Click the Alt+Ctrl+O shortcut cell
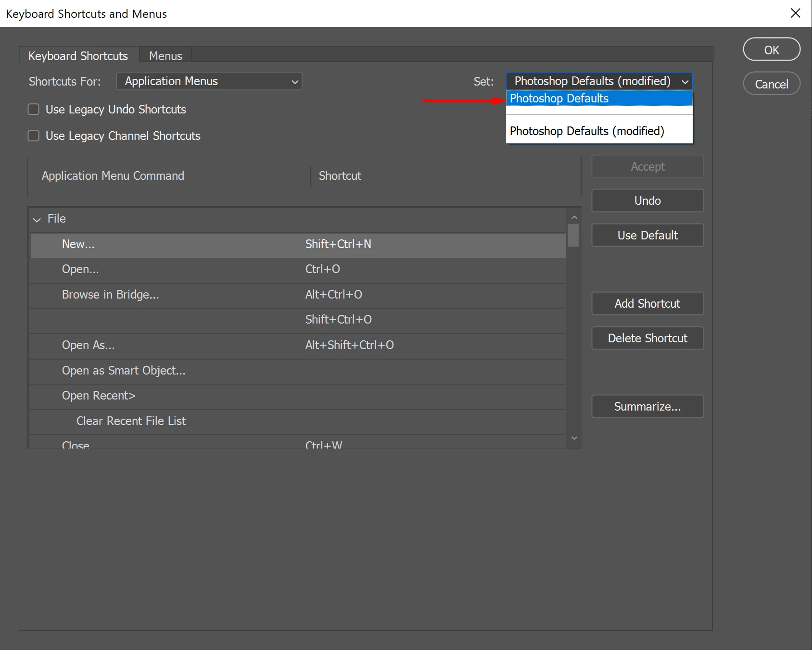Image resolution: width=812 pixels, height=650 pixels. (x=334, y=295)
